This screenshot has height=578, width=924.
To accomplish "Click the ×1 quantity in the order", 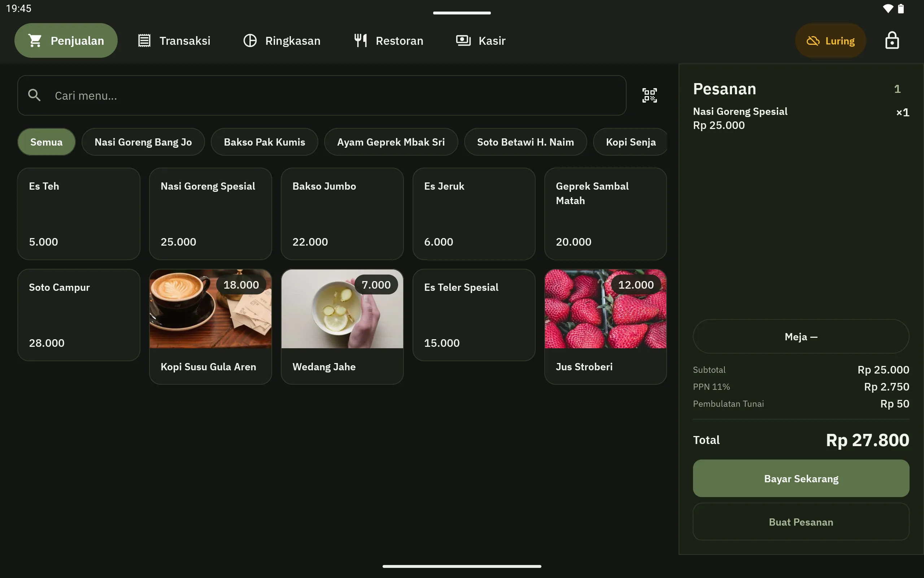I will click(903, 112).
